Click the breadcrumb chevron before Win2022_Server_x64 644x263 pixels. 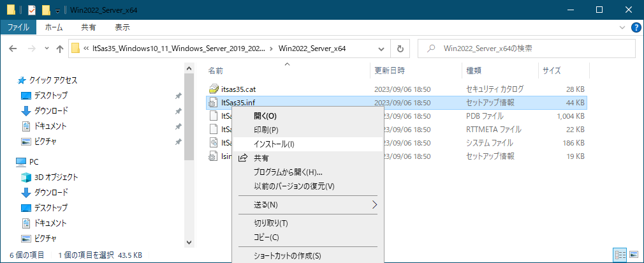(271, 49)
